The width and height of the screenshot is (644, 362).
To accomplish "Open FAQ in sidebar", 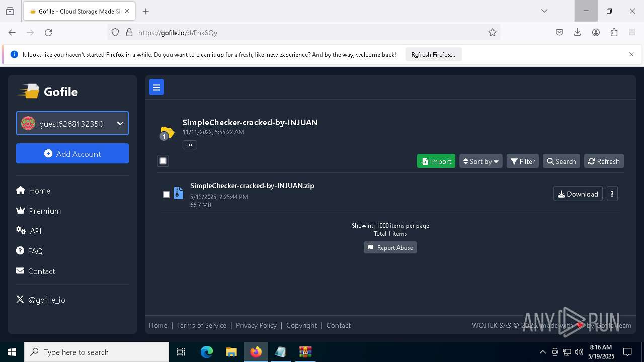I will click(x=30, y=251).
